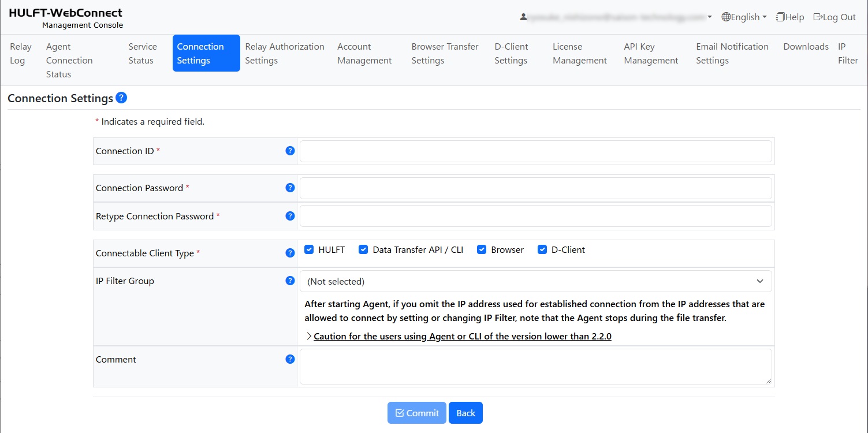868x433 pixels.
Task: Click the Back button
Action: pyautogui.click(x=465, y=413)
